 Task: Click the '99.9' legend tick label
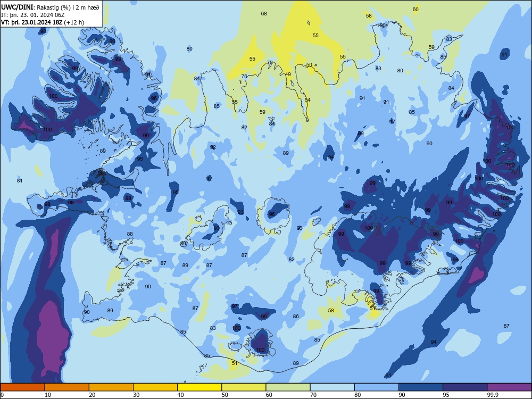[x=492, y=395]
